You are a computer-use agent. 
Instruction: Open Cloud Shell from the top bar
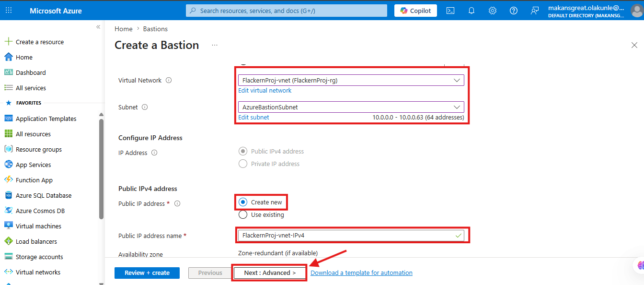(x=450, y=11)
